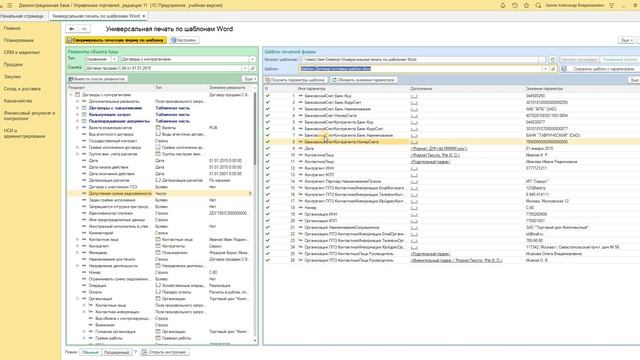The width and height of the screenshot is (640, 360).
Task: Click the forward arrow navigation button
Action: (84, 29)
